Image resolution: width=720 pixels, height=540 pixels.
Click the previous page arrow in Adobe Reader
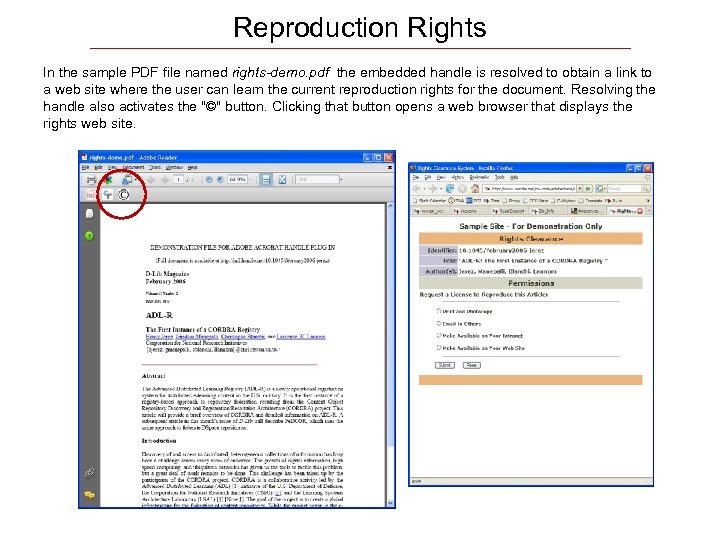click(x=151, y=180)
